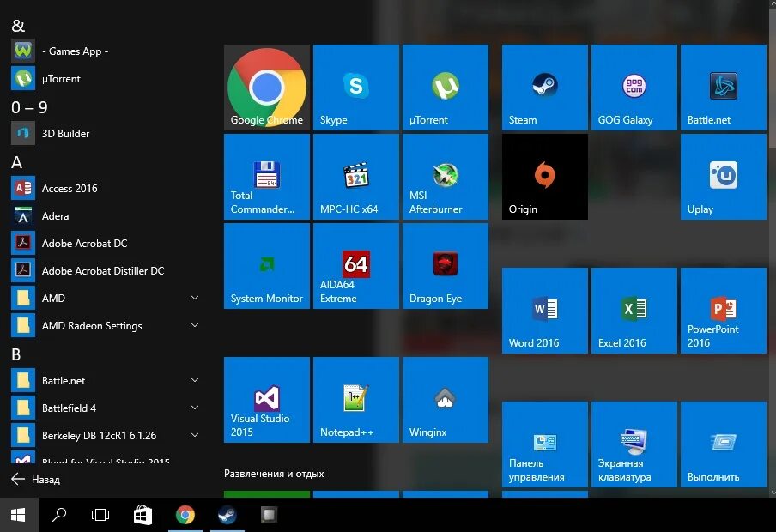Viewport: 776px width, 532px height.
Task: Launch Skype from its tile
Action: [356, 88]
